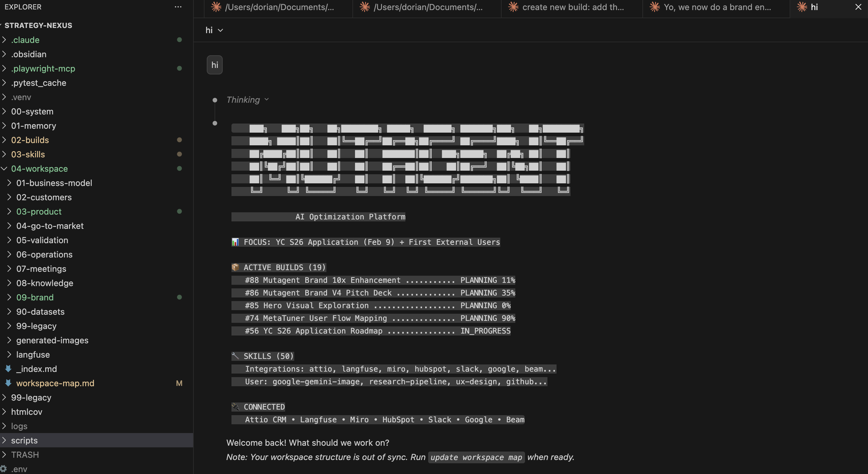Expand the Thinking section chevron
Viewport: 868px width, 474px height.
267,99
